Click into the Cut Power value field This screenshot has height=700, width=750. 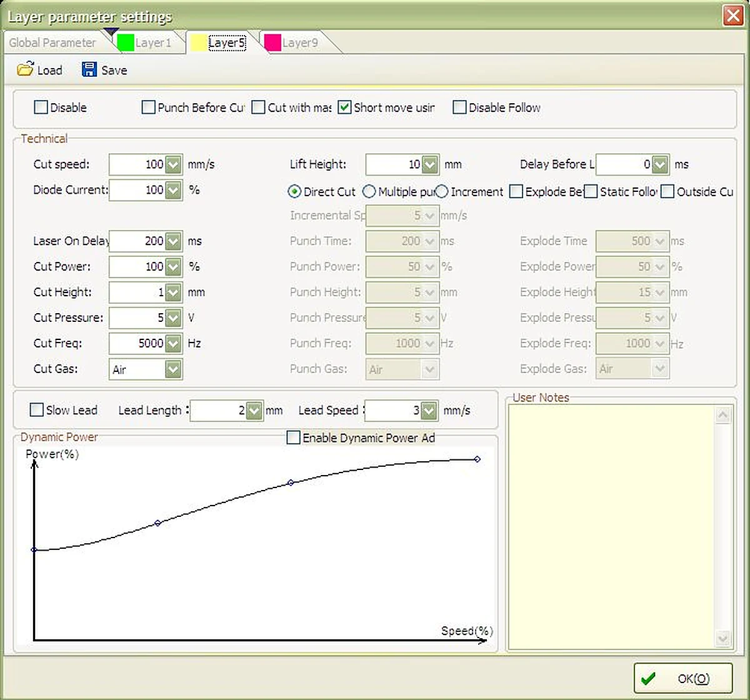(x=137, y=266)
